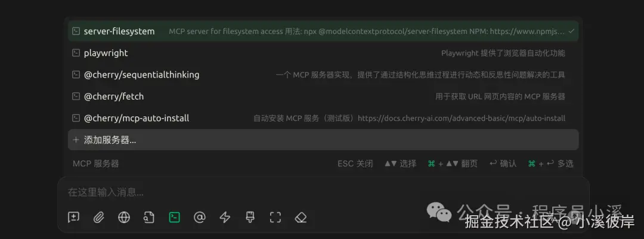Open the @ mention model icon
This screenshot has width=644, height=239.
click(x=200, y=217)
